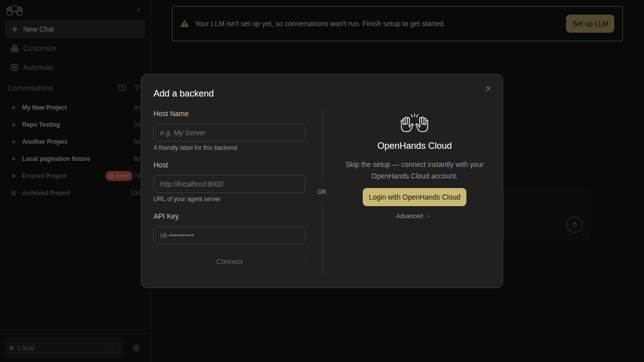Click the Set up LLM button

pyautogui.click(x=590, y=24)
